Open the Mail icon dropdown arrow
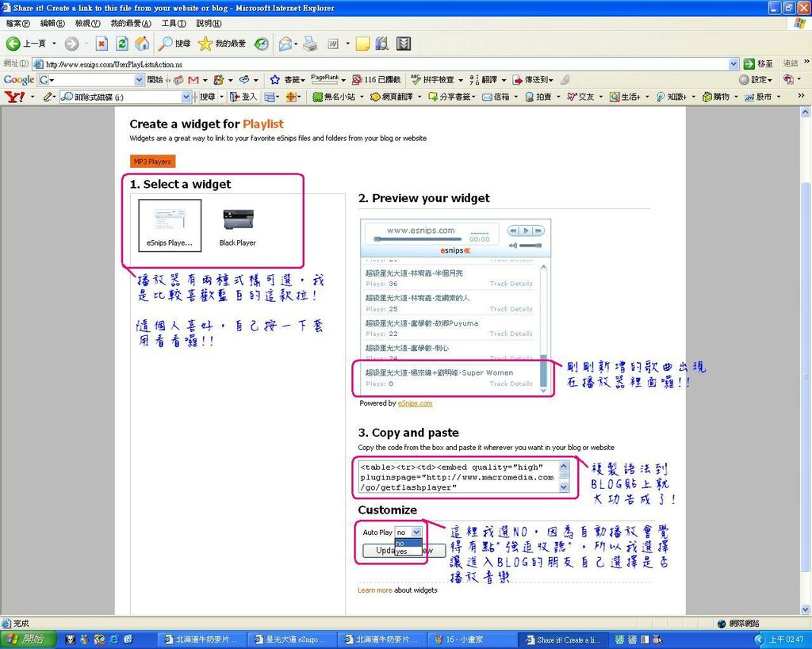This screenshot has height=649, width=812. (x=296, y=44)
